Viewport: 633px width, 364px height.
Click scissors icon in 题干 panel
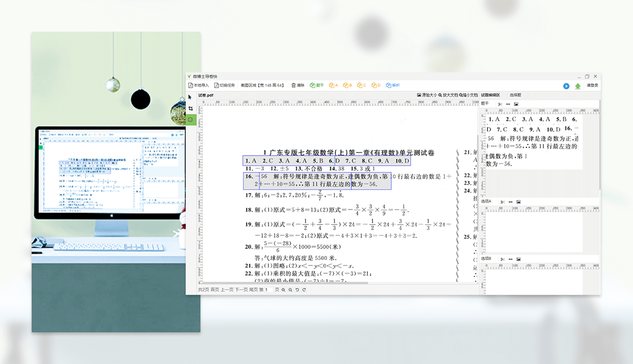[500, 104]
